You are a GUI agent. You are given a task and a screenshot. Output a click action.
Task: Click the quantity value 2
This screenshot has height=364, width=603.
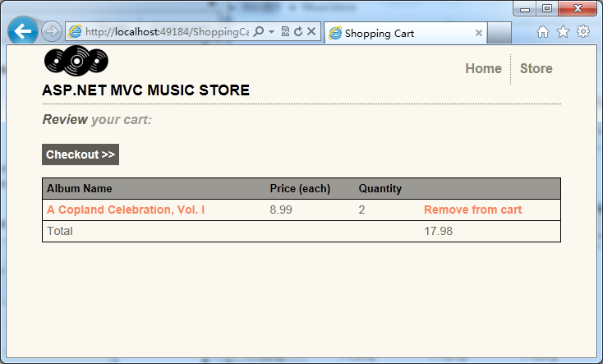click(x=361, y=210)
